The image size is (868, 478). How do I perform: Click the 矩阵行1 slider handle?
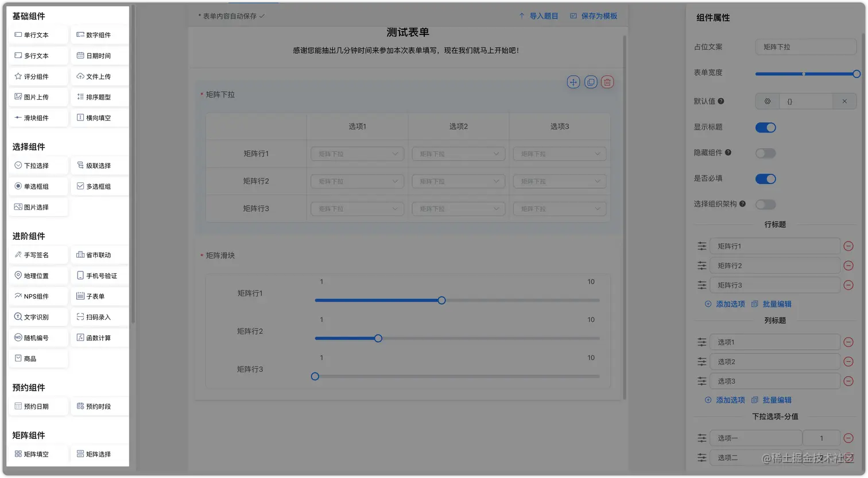pyautogui.click(x=441, y=300)
